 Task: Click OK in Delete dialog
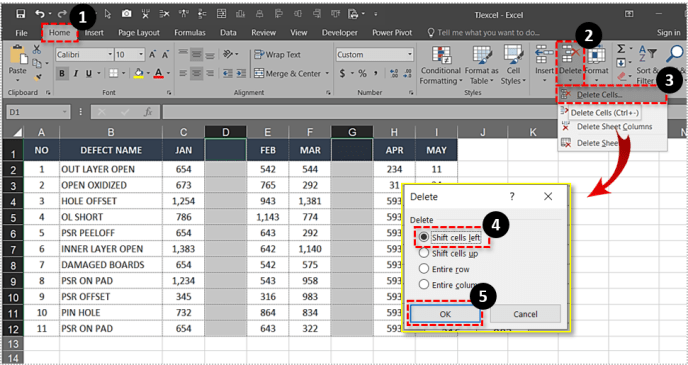445,314
